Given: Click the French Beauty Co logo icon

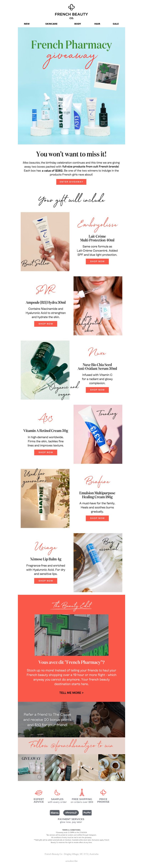Looking at the screenshot, I should pos(71,7).
